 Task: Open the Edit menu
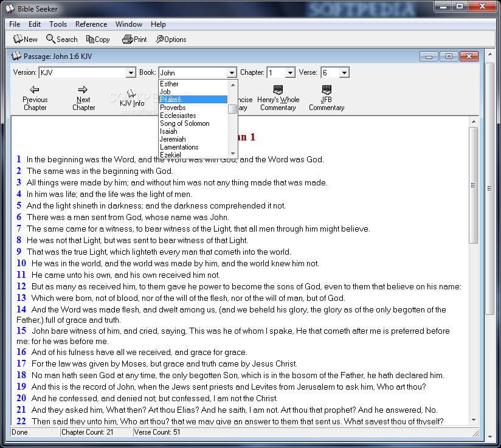(35, 24)
